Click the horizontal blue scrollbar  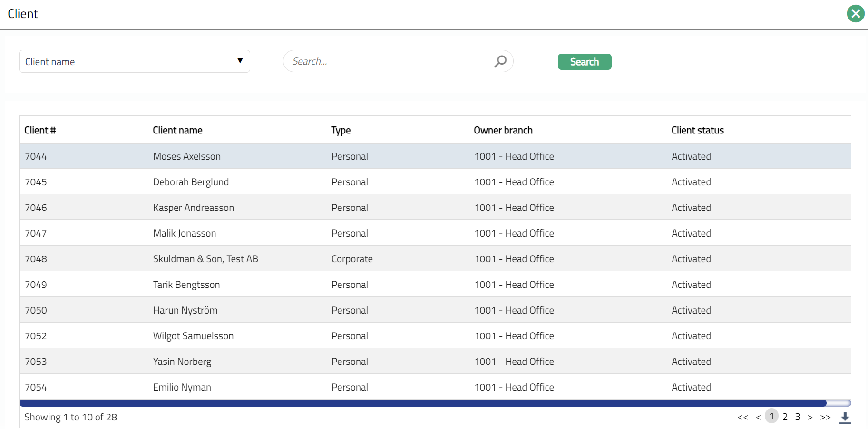tap(422, 403)
